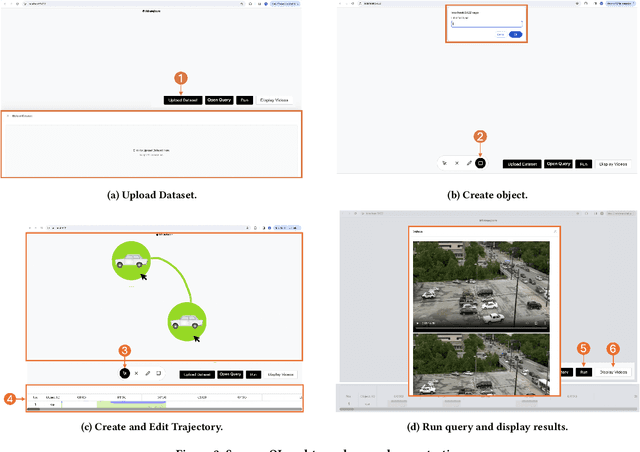640x452 pixels.
Task: Click Open Query button in panel (a)
Action: 218,101
